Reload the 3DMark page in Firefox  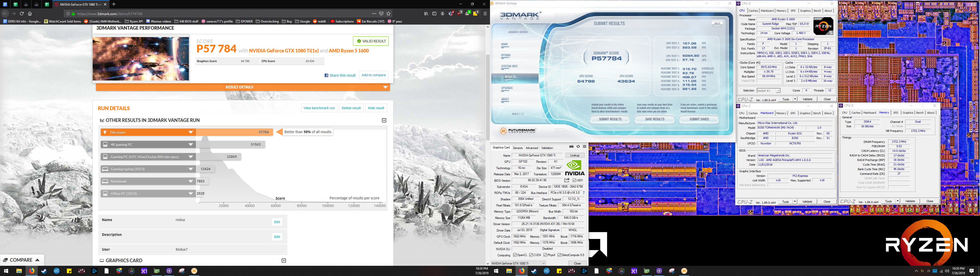[22, 13]
